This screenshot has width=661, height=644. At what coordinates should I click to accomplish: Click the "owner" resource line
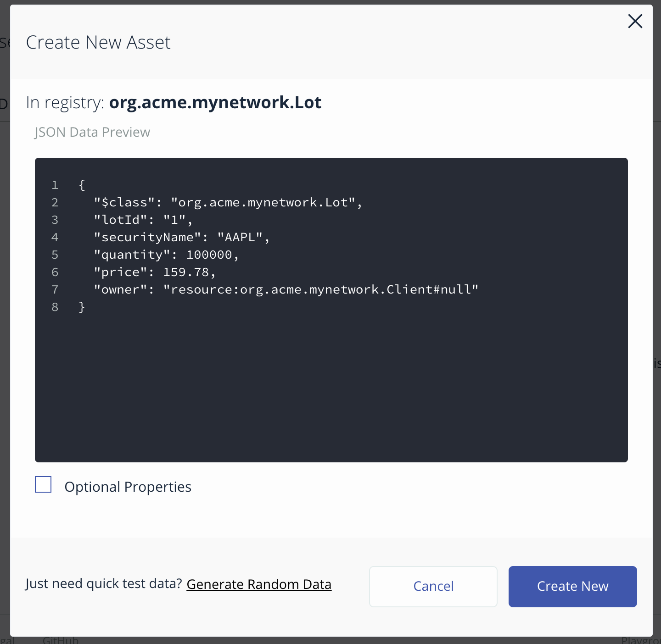pyautogui.click(x=286, y=290)
